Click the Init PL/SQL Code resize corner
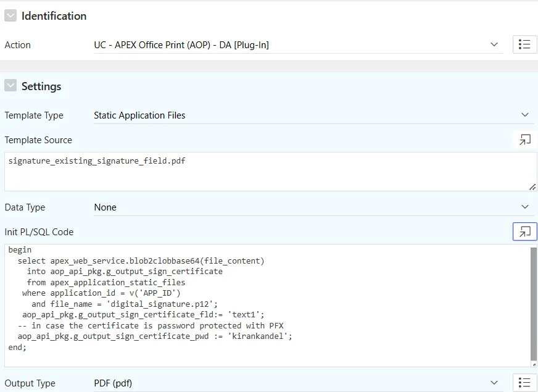Image resolution: width=538 pixels, height=392 pixels. [x=534, y=365]
